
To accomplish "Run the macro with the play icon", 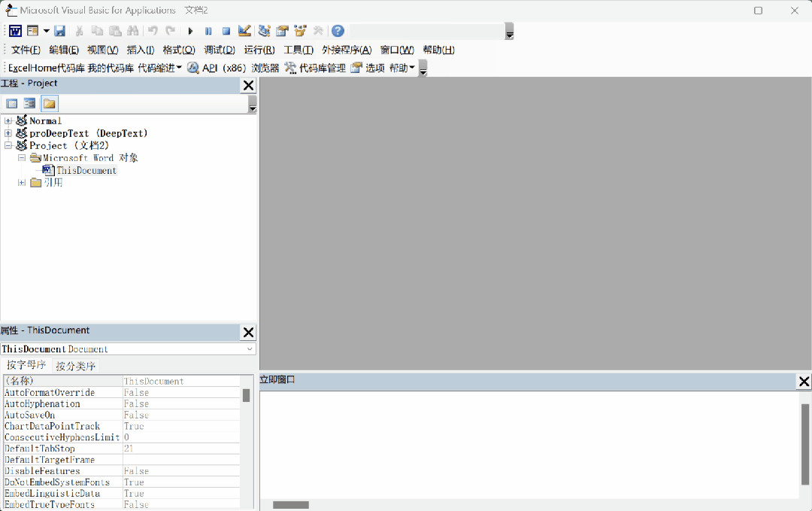I will click(190, 31).
